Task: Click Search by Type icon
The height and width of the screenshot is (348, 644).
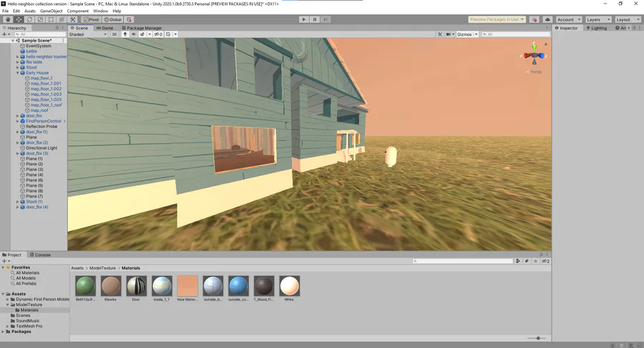Action: (518, 261)
